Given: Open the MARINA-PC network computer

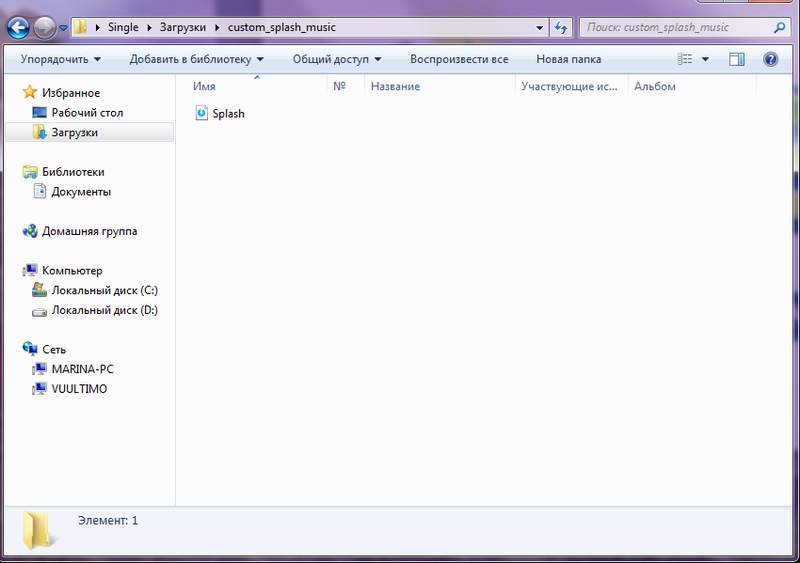Looking at the screenshot, I should point(82,369).
